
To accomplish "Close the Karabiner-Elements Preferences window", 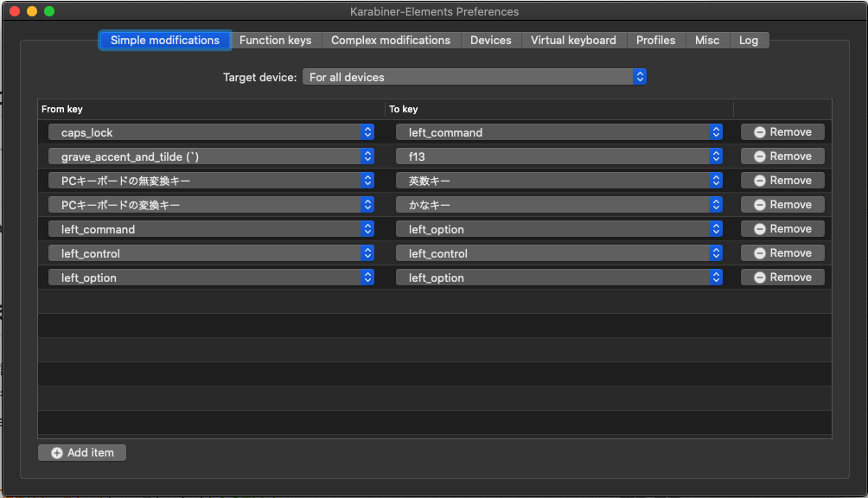I will 15,11.
